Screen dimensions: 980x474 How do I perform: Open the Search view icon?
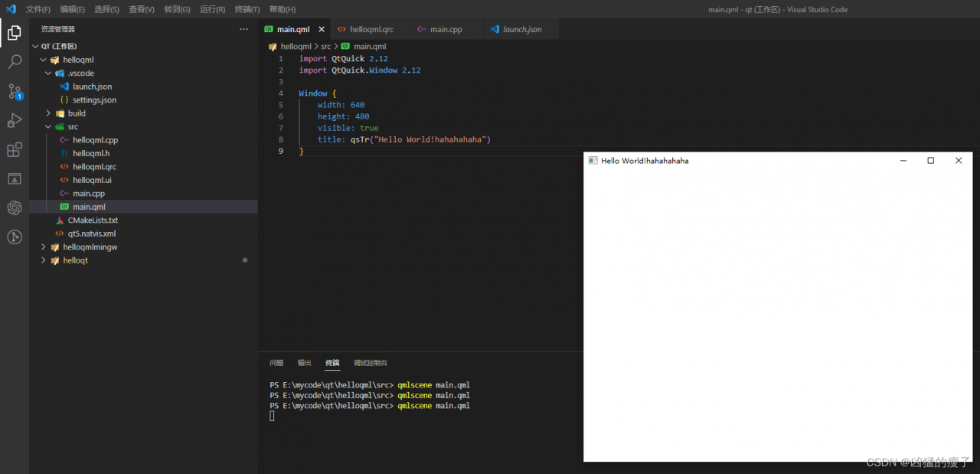[14, 62]
